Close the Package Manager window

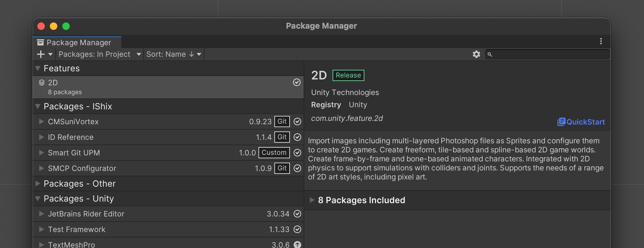pyautogui.click(x=41, y=26)
